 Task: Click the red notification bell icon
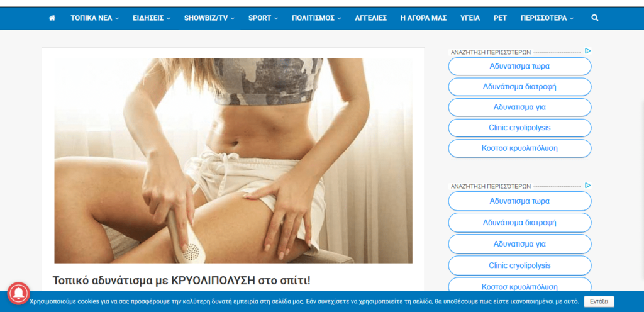tap(19, 294)
